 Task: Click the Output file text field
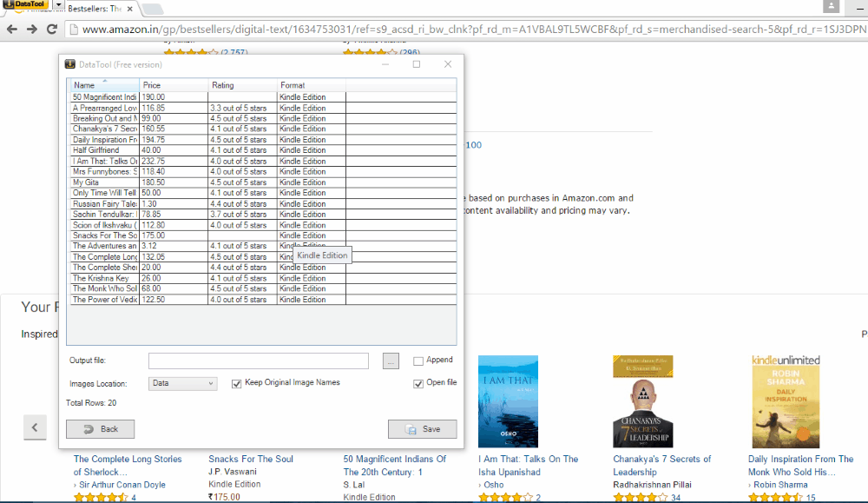[258, 361]
